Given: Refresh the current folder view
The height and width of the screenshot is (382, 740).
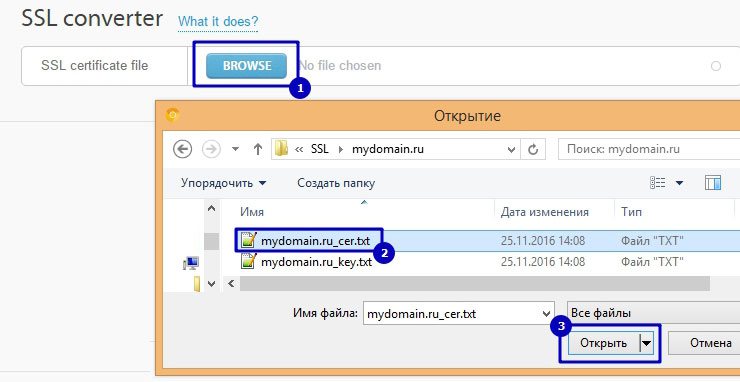Looking at the screenshot, I should point(533,150).
